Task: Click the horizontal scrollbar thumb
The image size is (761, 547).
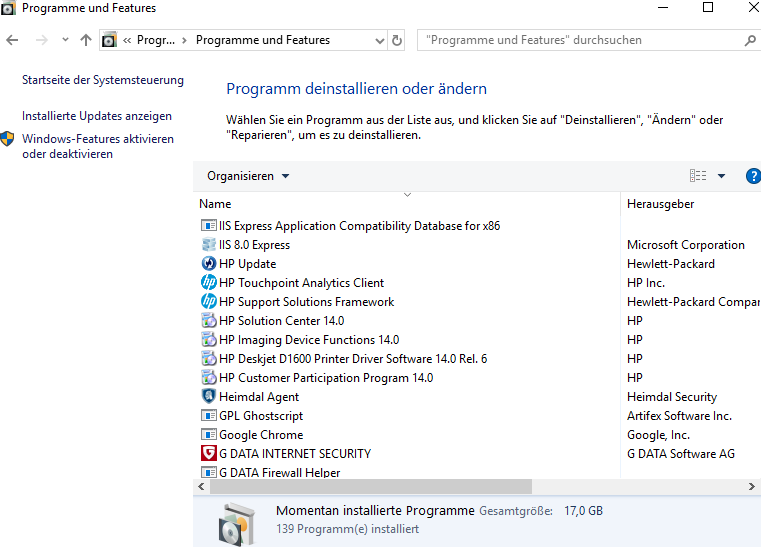Action: click(x=371, y=486)
